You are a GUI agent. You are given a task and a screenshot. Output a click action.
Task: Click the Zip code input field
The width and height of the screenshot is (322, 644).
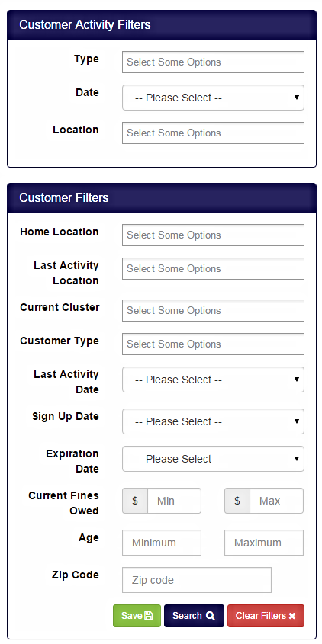[x=197, y=580]
